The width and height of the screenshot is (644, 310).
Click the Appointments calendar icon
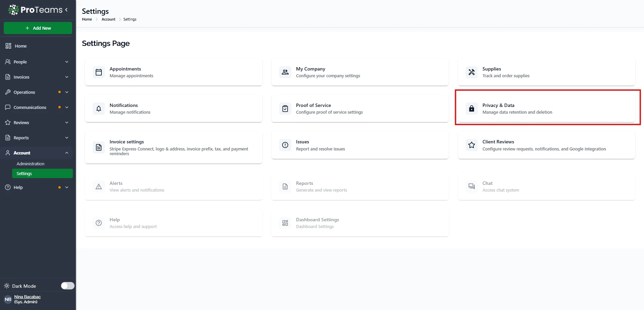(99, 72)
